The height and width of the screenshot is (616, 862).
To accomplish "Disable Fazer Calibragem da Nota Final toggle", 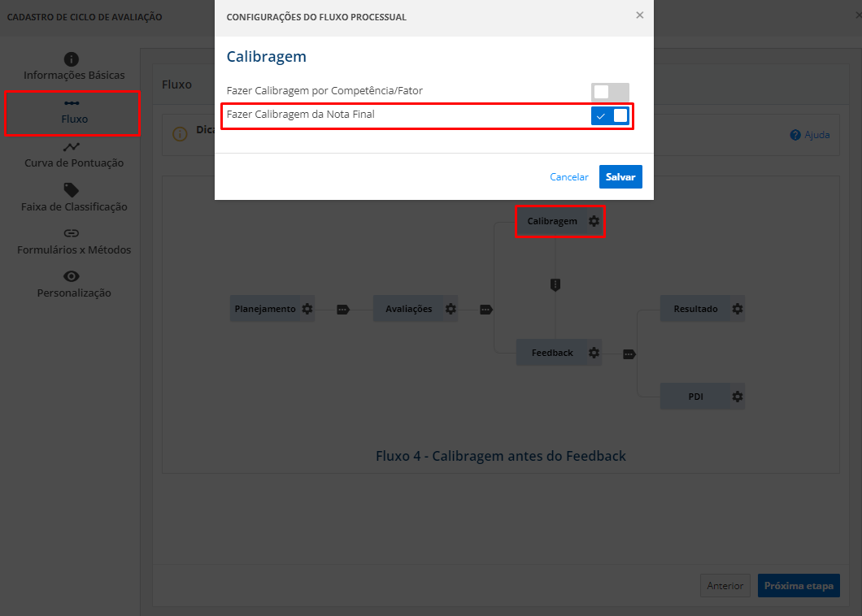I will (610, 115).
